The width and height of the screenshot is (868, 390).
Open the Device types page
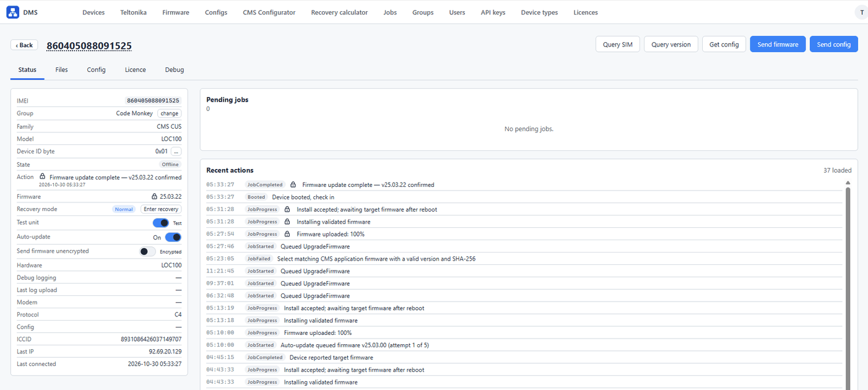pyautogui.click(x=539, y=12)
